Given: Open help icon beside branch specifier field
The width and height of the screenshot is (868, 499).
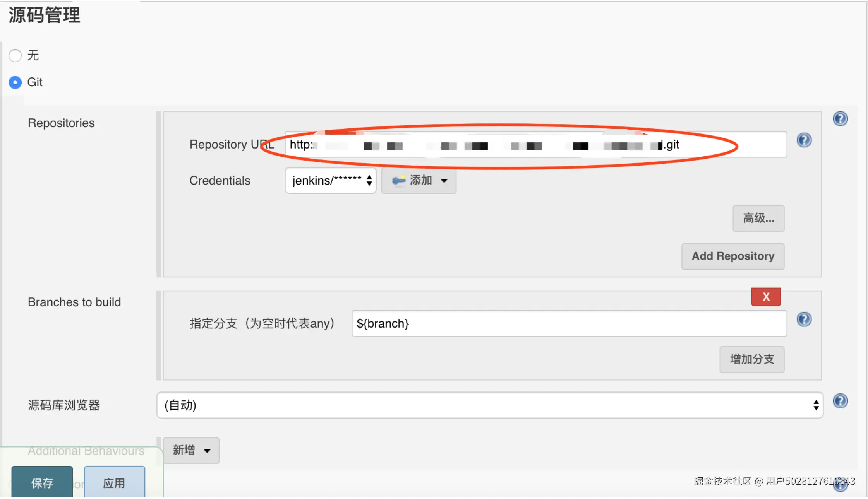Looking at the screenshot, I should pos(804,320).
